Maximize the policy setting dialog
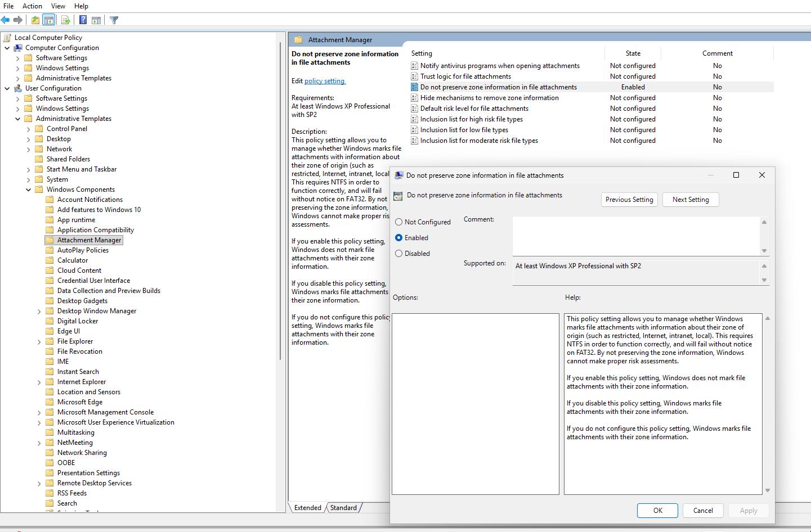 (x=736, y=175)
